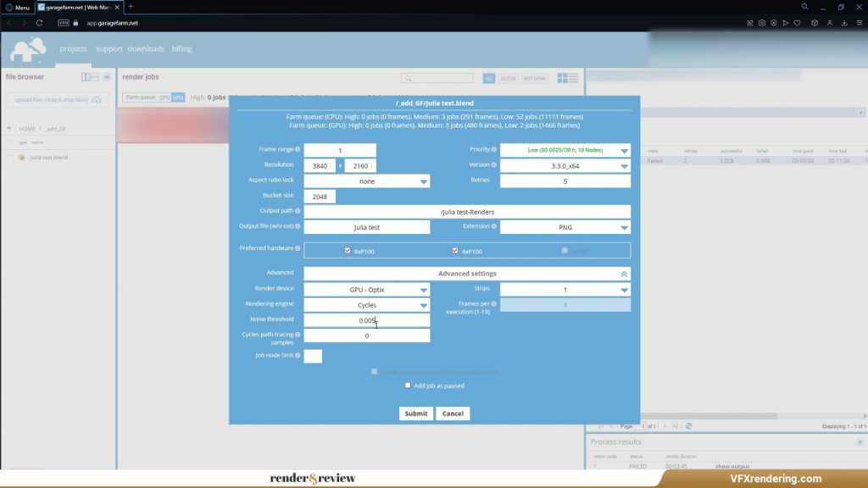Click the heart bookmarks icon

(x=797, y=23)
